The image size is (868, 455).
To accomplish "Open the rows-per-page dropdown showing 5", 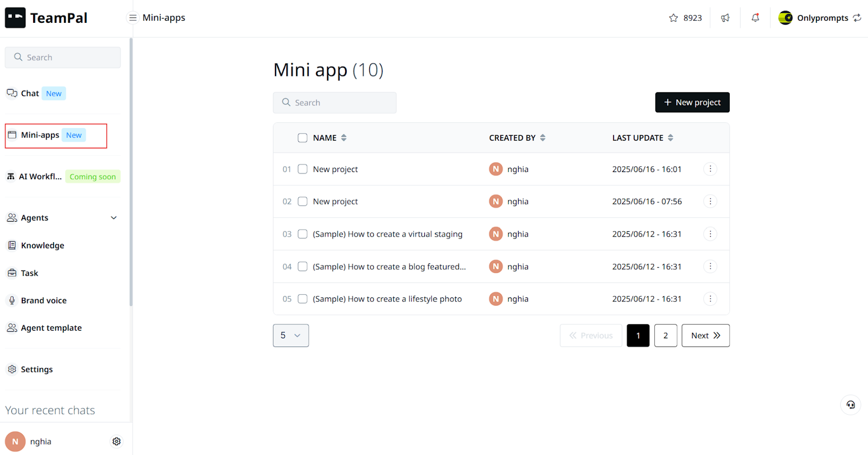I will [291, 336].
